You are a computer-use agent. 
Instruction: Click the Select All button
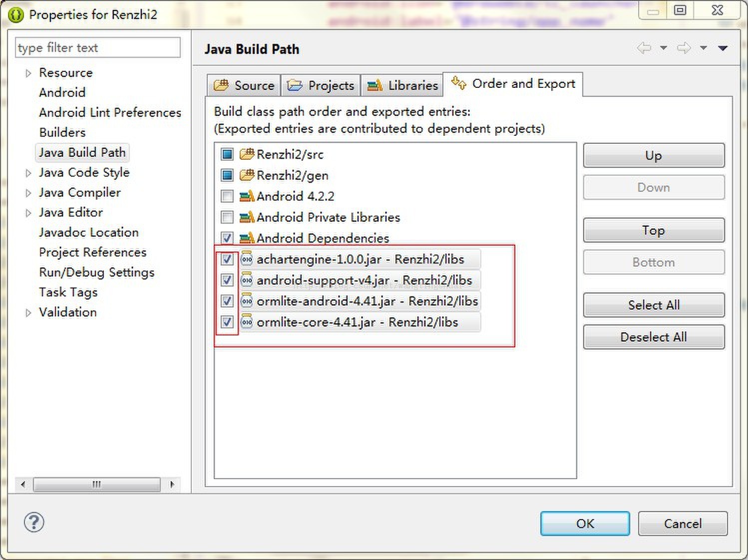point(654,305)
